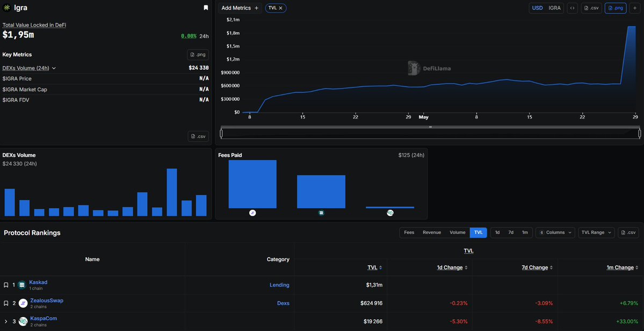Click the $IGRA FDV row
Image resolution: width=644 pixels, height=331 pixels.
click(x=106, y=100)
